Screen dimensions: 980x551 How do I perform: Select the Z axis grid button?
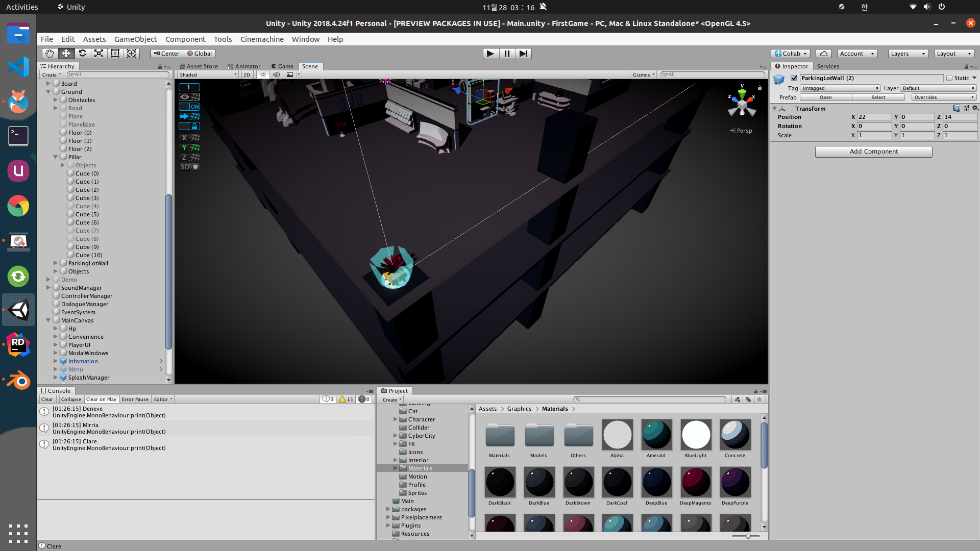click(x=189, y=157)
